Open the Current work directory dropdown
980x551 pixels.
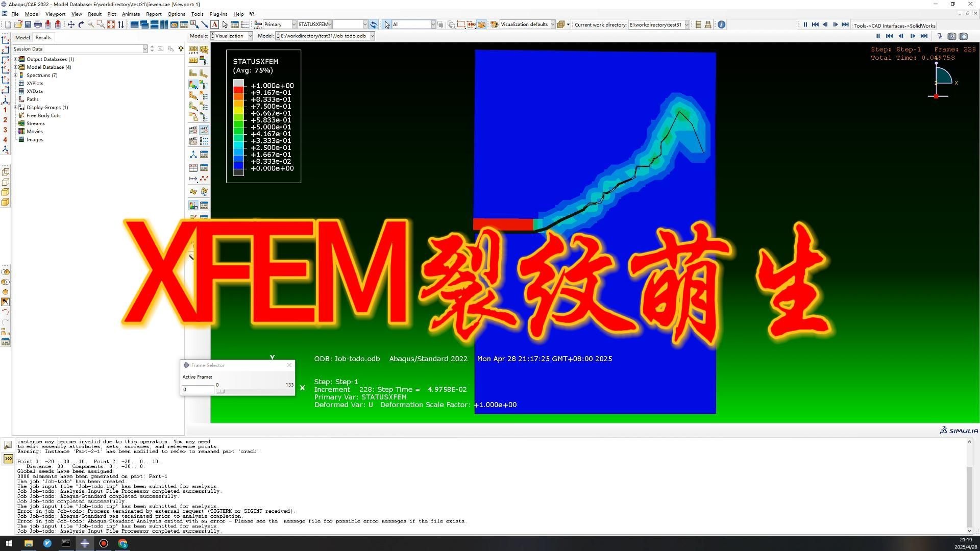[x=687, y=24]
